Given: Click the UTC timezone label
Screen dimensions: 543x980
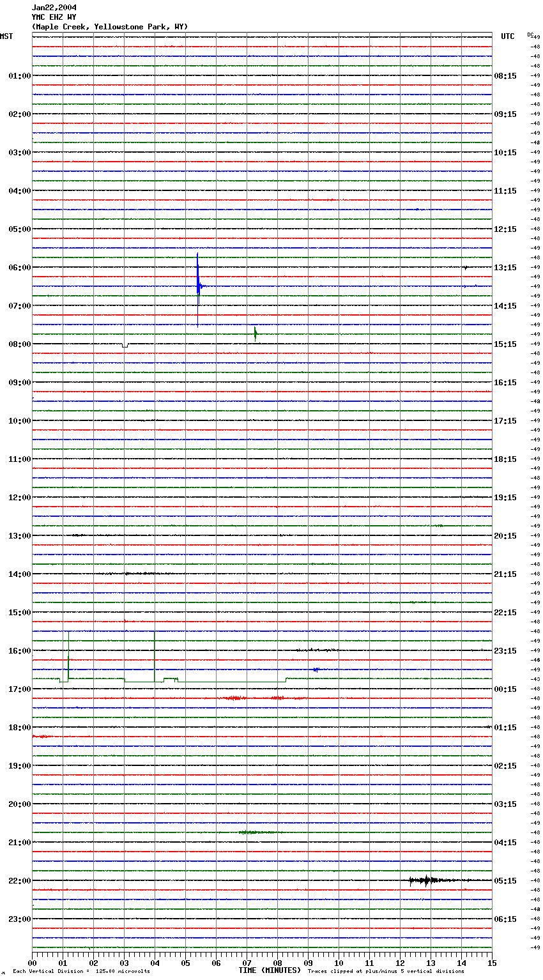Looking at the screenshot, I should 508,36.
